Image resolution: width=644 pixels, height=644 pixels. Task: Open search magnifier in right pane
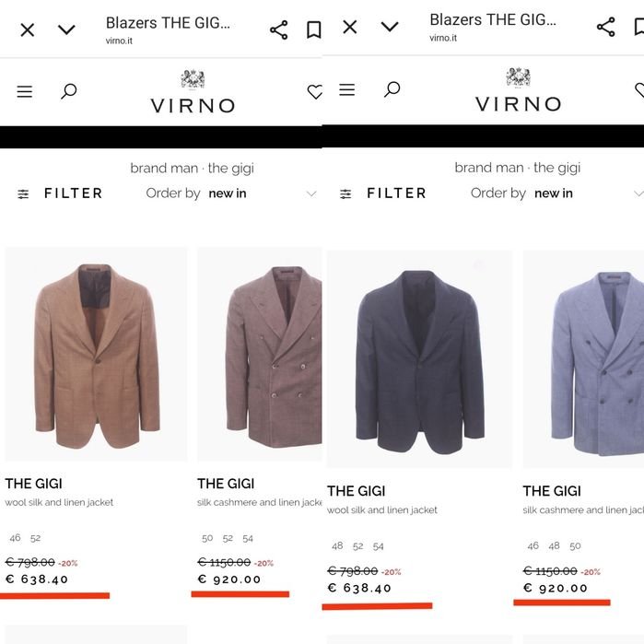[392, 88]
